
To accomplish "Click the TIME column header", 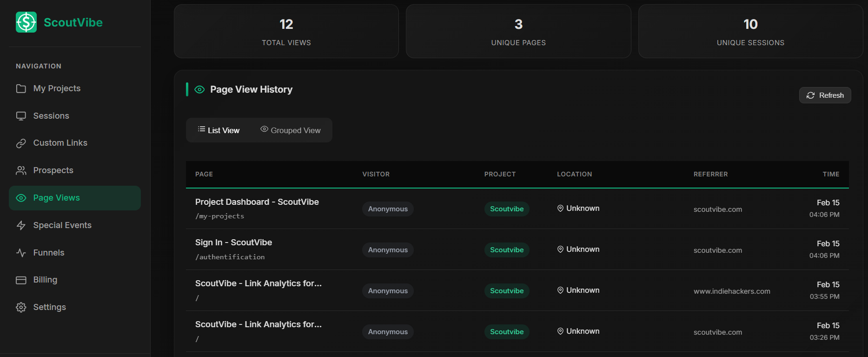I will pyautogui.click(x=831, y=174).
